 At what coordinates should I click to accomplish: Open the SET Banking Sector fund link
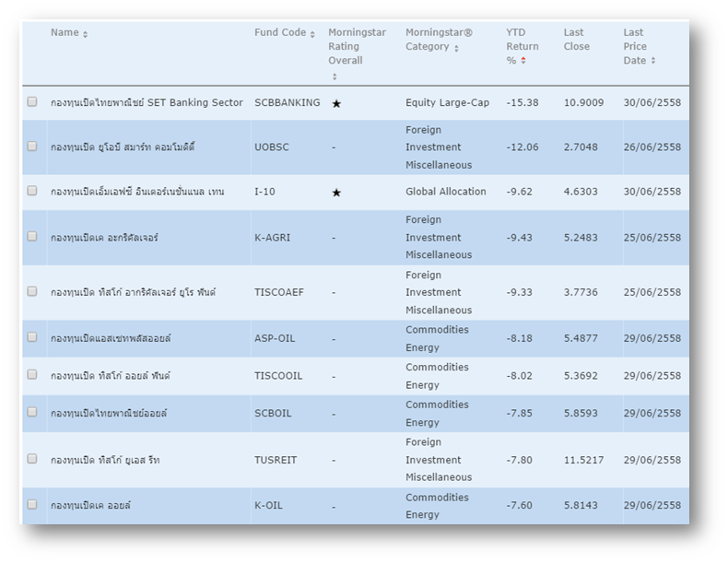[147, 102]
